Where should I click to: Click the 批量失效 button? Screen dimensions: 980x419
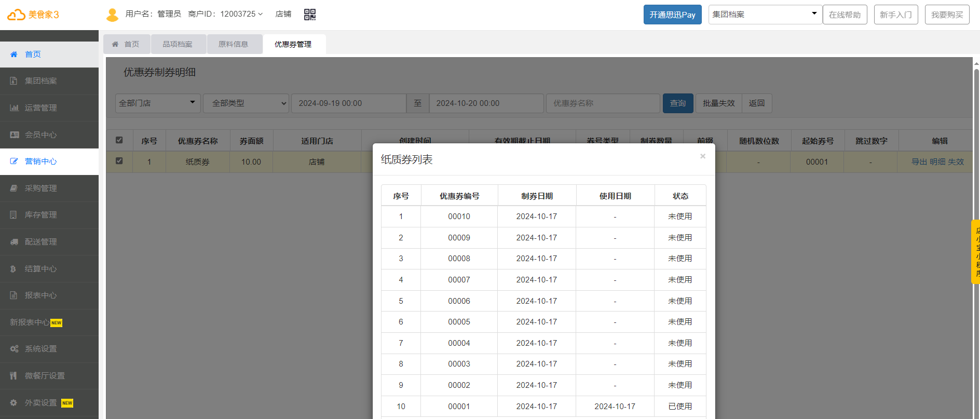pos(719,103)
